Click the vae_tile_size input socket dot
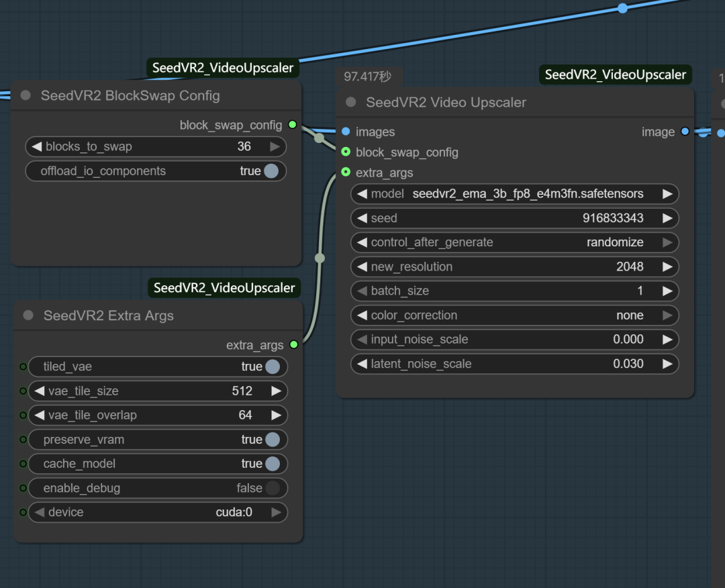The width and height of the screenshot is (725, 588). pyautogui.click(x=23, y=391)
